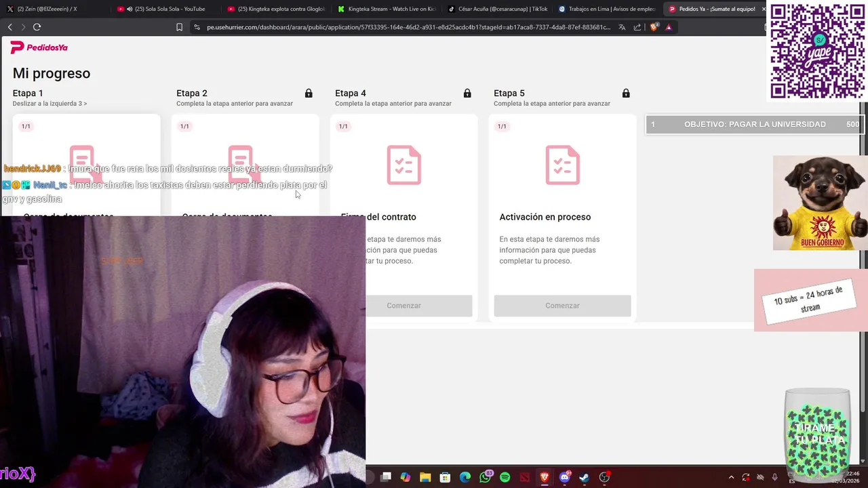
Task: Open the Brave Shields lion icon
Action: pos(654,27)
